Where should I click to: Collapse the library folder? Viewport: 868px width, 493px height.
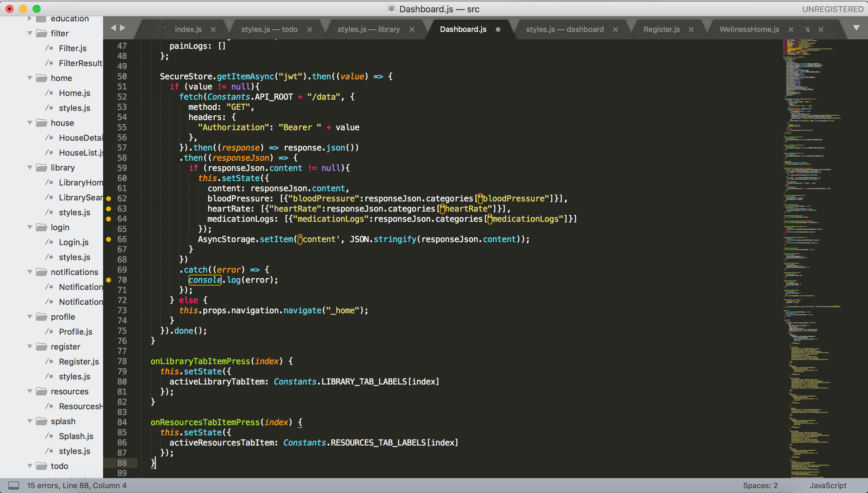[30, 167]
